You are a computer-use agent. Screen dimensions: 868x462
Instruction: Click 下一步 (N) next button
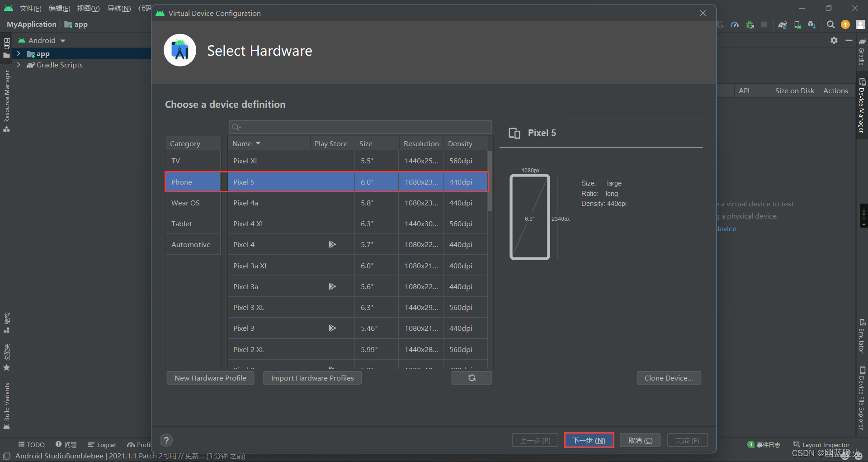(589, 440)
